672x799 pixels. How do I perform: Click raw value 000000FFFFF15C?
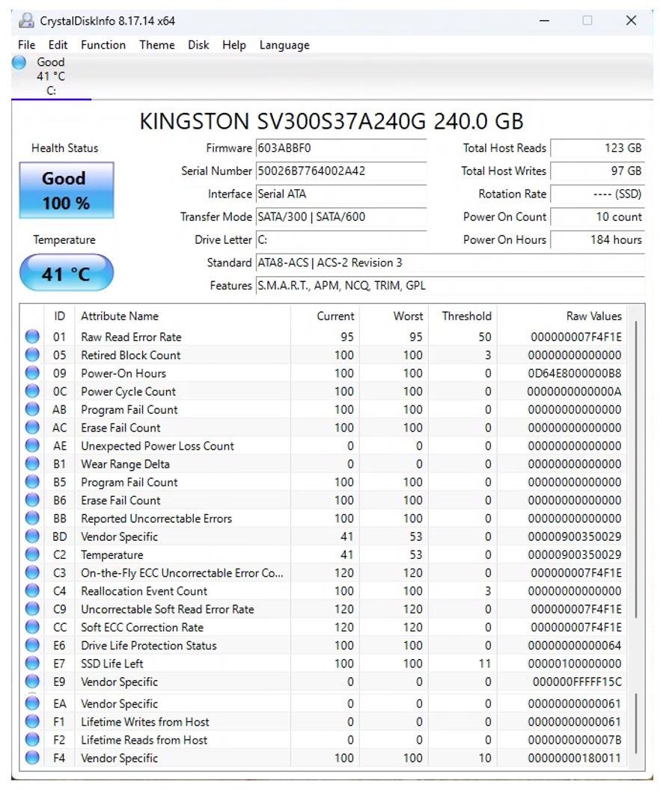(577, 682)
